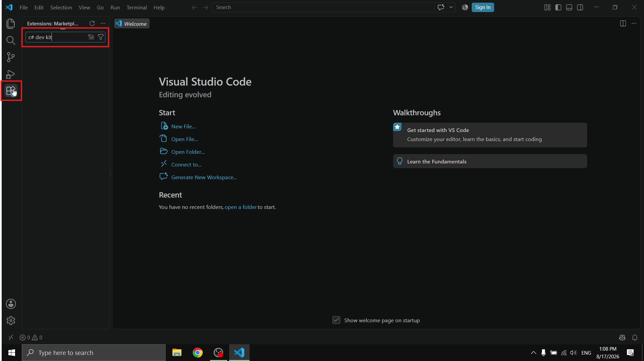Open the Go menu
The height and width of the screenshot is (361, 644).
[x=100, y=7]
